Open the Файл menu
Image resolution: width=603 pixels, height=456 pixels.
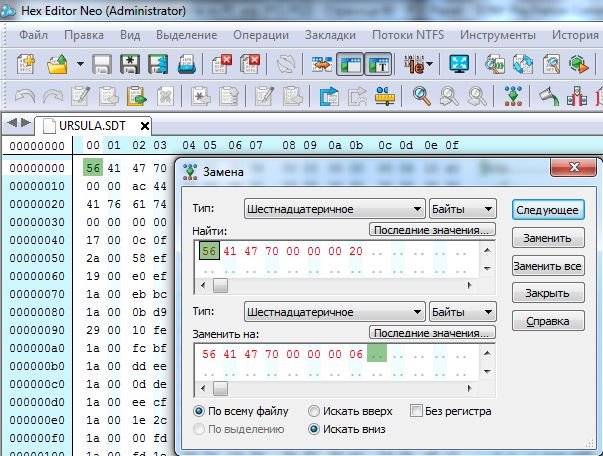click(x=33, y=35)
